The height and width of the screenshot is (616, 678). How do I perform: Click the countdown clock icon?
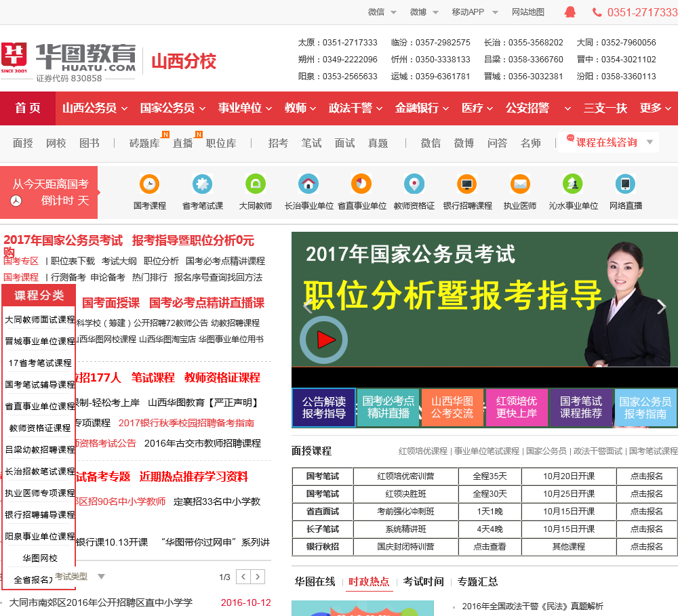[x=16, y=201]
